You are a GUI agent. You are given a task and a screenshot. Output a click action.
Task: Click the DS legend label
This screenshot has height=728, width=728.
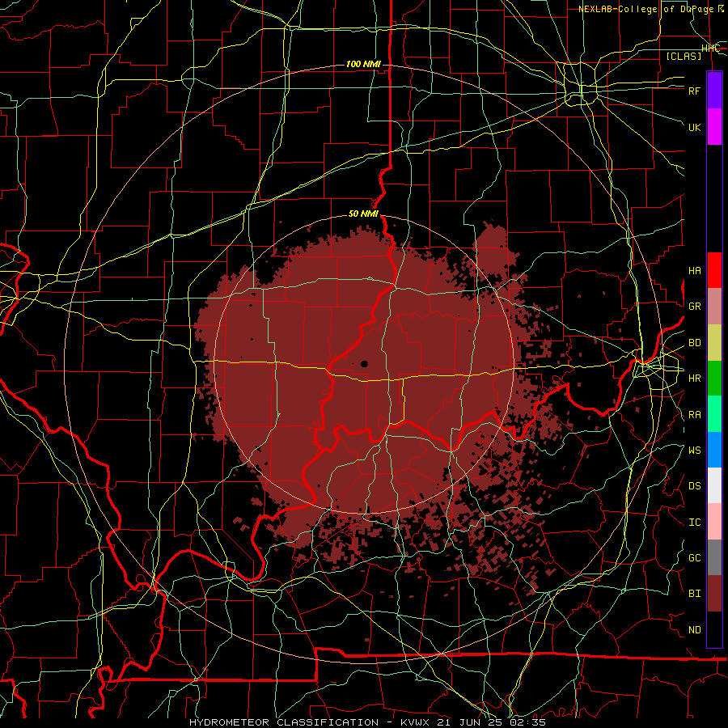[x=695, y=486]
